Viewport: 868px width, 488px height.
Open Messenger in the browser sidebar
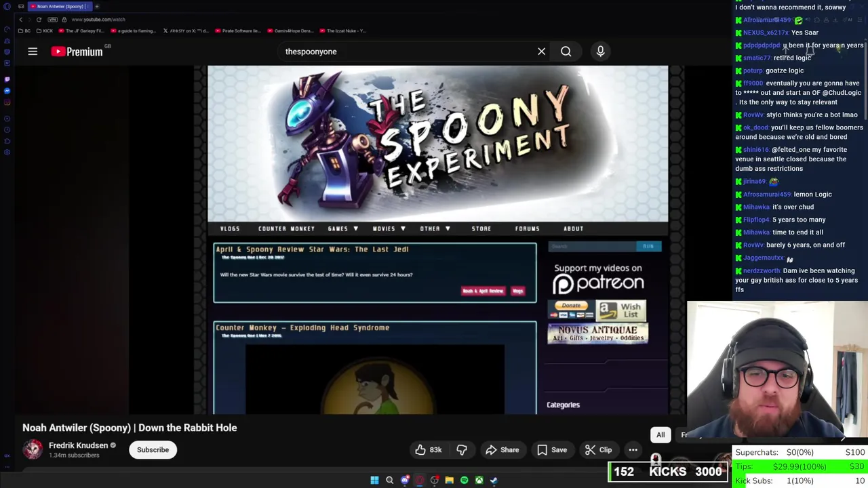point(7,91)
